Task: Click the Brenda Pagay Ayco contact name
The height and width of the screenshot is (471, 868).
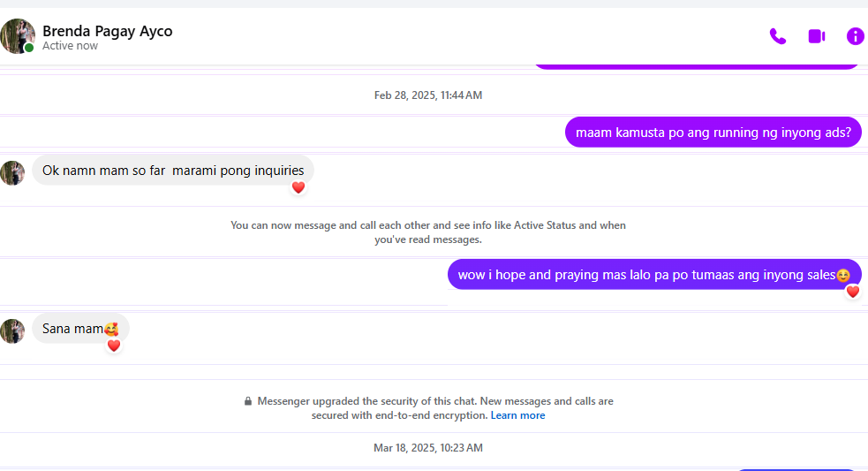Action: pyautogui.click(x=107, y=31)
